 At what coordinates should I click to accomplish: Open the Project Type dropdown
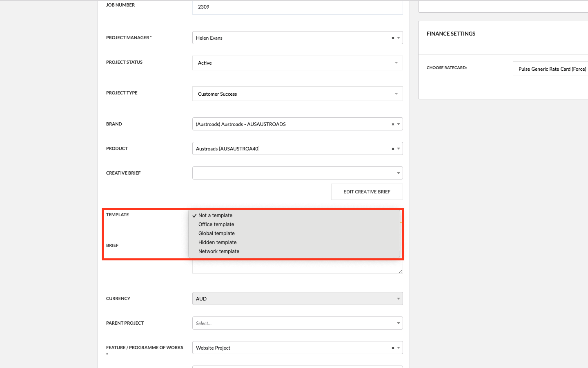click(297, 94)
